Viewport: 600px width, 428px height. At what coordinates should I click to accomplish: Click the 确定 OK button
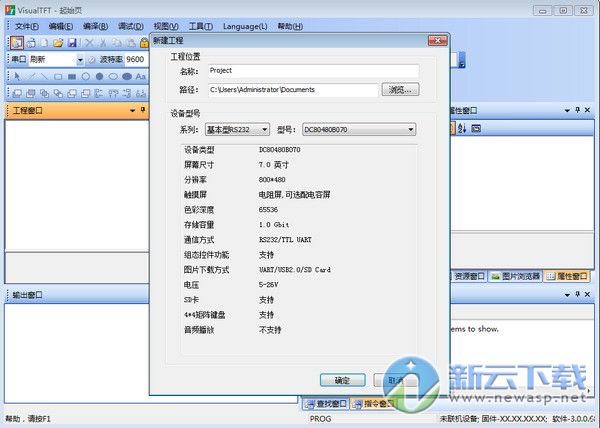(342, 380)
